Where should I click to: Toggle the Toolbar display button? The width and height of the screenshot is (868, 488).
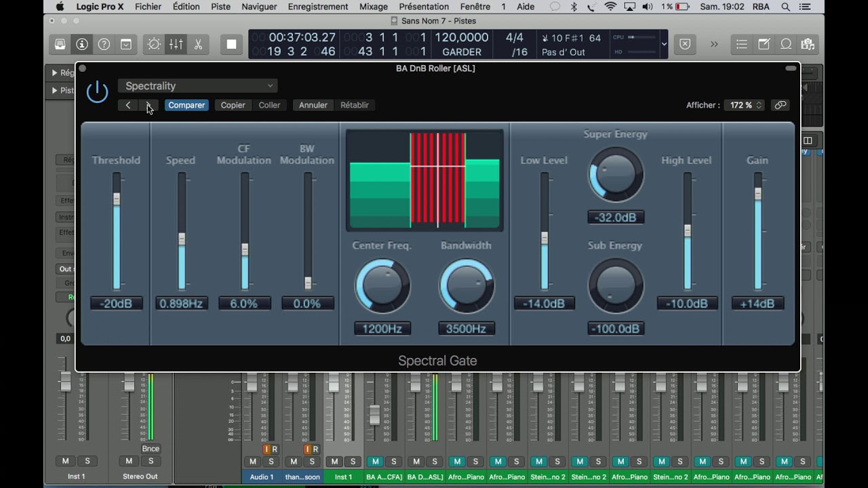pos(126,44)
